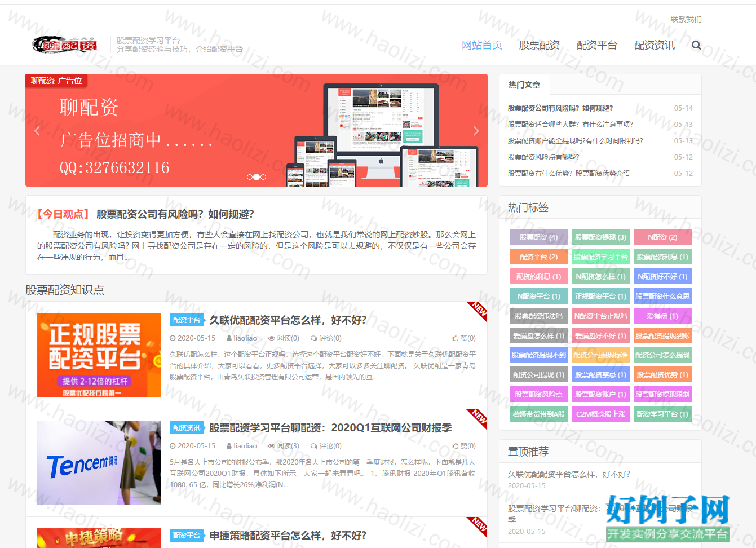Select the 配资的利息 (1) tag

coord(538,277)
